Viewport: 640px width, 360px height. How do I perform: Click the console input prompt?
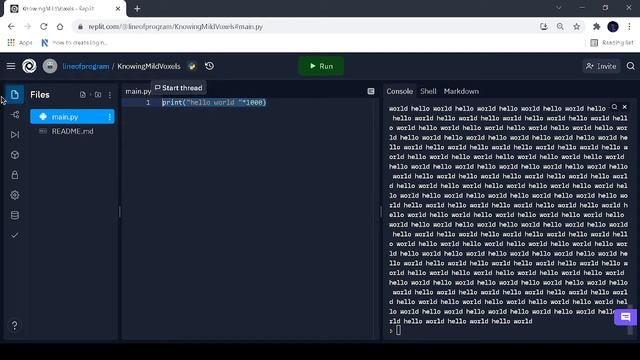pos(398,331)
